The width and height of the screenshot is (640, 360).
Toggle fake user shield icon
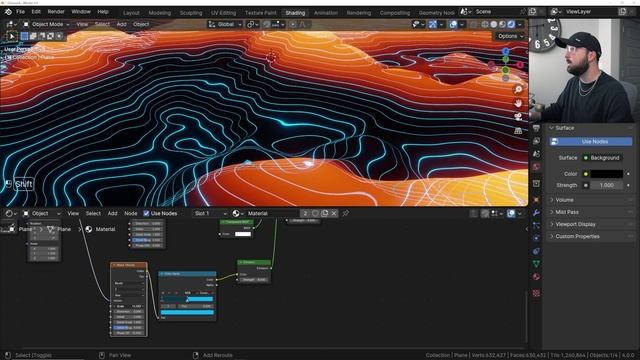[x=315, y=213]
